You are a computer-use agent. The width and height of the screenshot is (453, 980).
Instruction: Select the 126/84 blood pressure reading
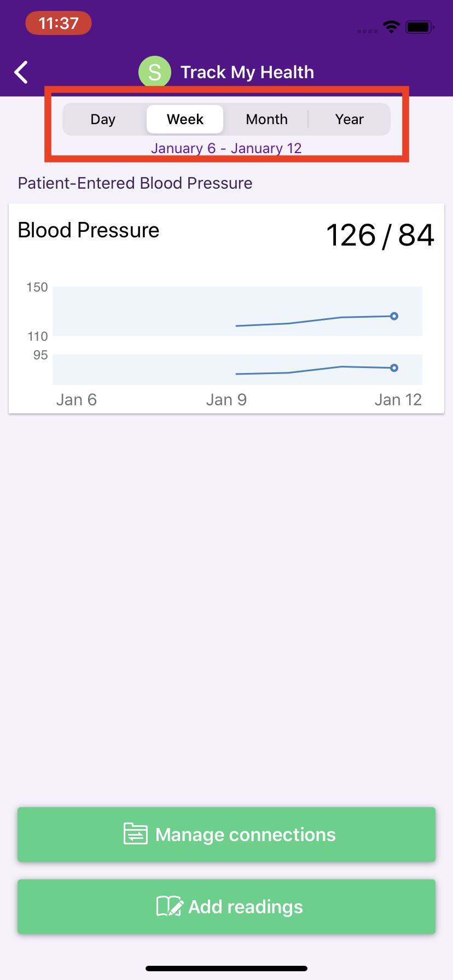(x=380, y=235)
